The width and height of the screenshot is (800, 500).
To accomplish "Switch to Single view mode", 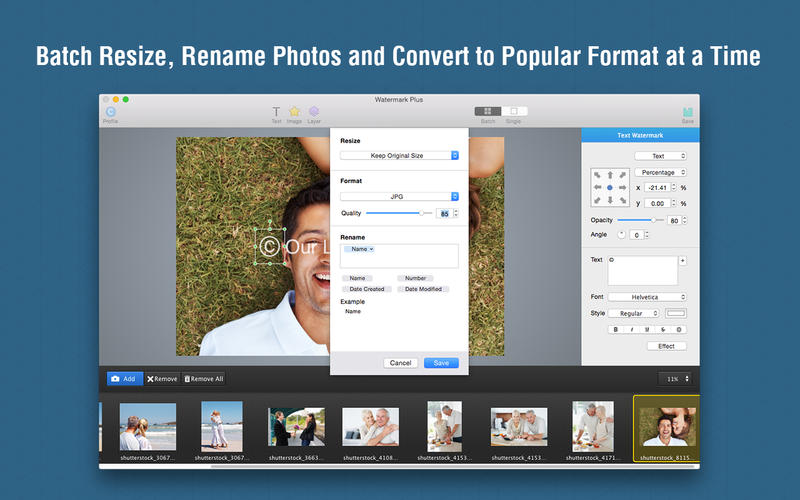I will 513,112.
